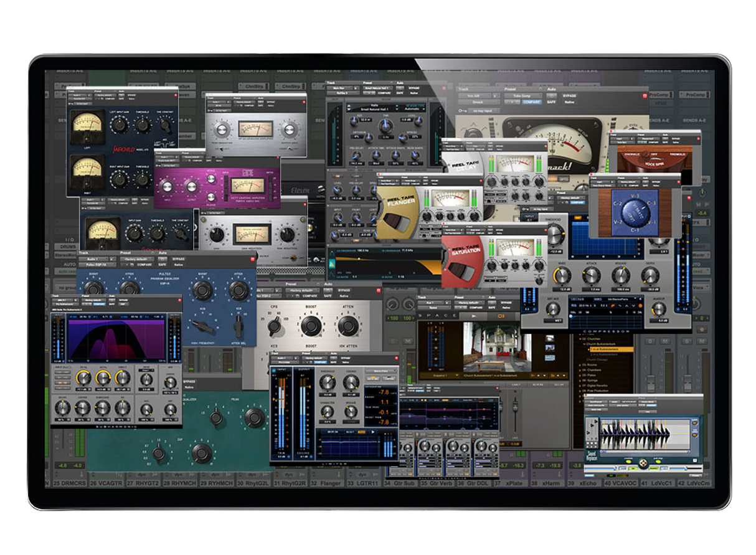756x555 pixels.
Task: Click the 32 Flanger track name in mixer
Action: point(326,482)
